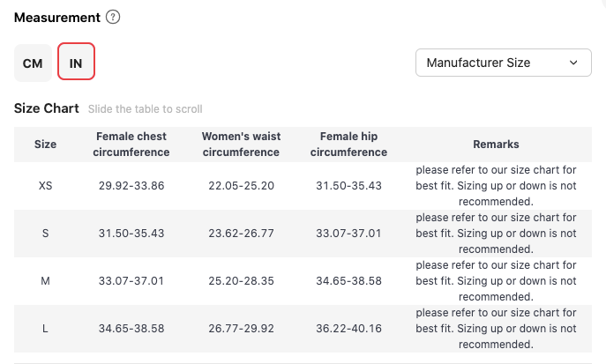Click the dropdown chevron arrow

tap(573, 63)
